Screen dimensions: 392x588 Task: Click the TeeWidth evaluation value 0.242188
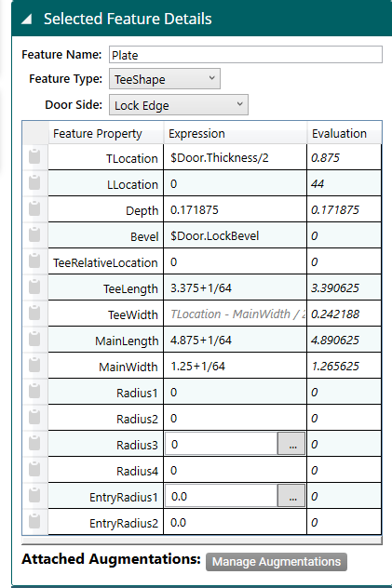(x=335, y=314)
